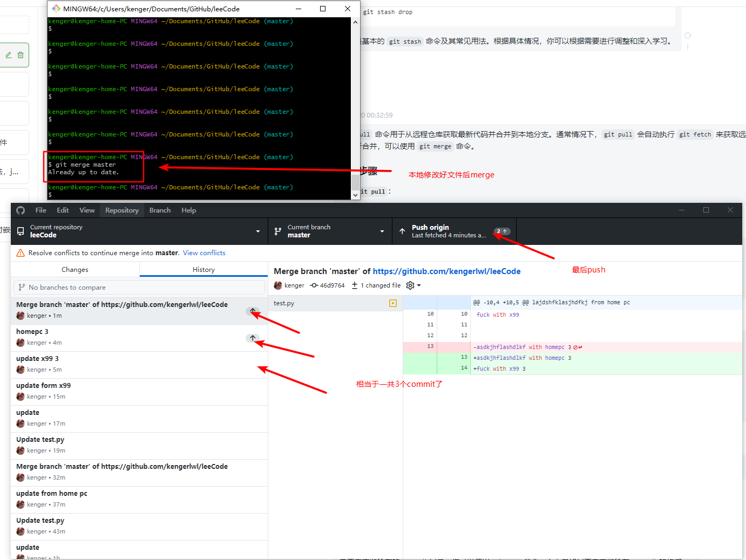Select the green pencil edit icon
Screen dimensions: 746x560
coord(8,55)
